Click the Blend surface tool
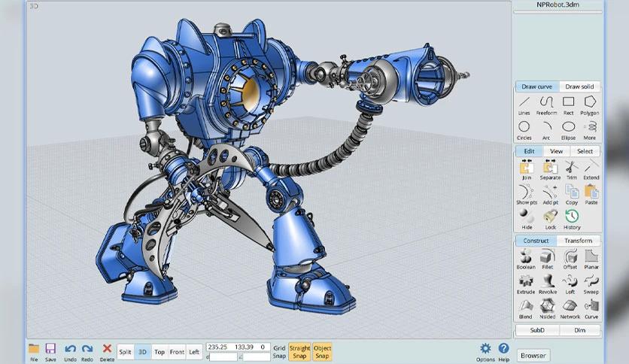Image resolution: width=629 pixels, height=364 pixels. pos(525,309)
